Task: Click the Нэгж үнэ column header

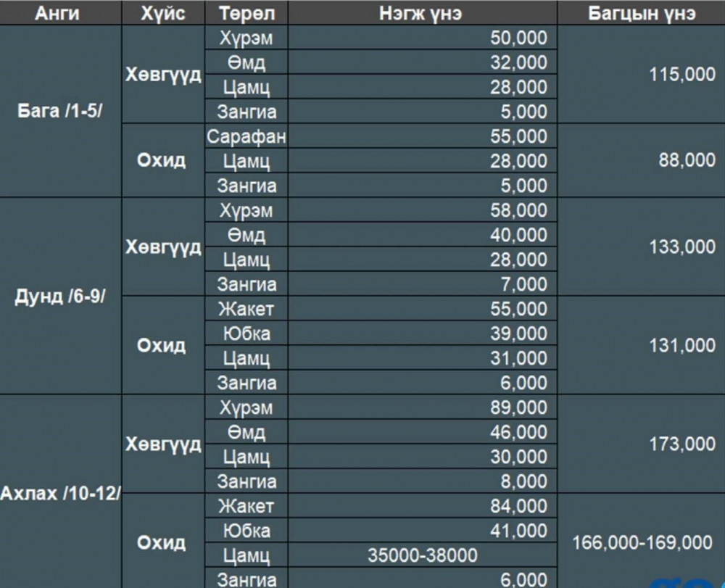Action: click(421, 13)
